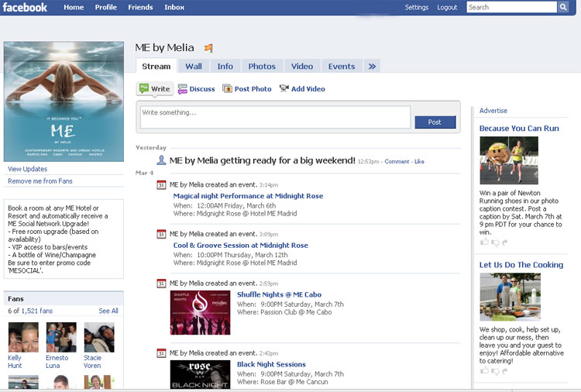Click the blue Post button

click(x=435, y=122)
